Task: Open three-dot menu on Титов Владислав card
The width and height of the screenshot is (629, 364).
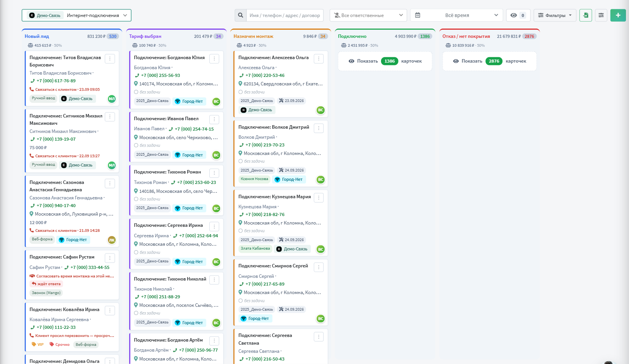Action: point(110,59)
